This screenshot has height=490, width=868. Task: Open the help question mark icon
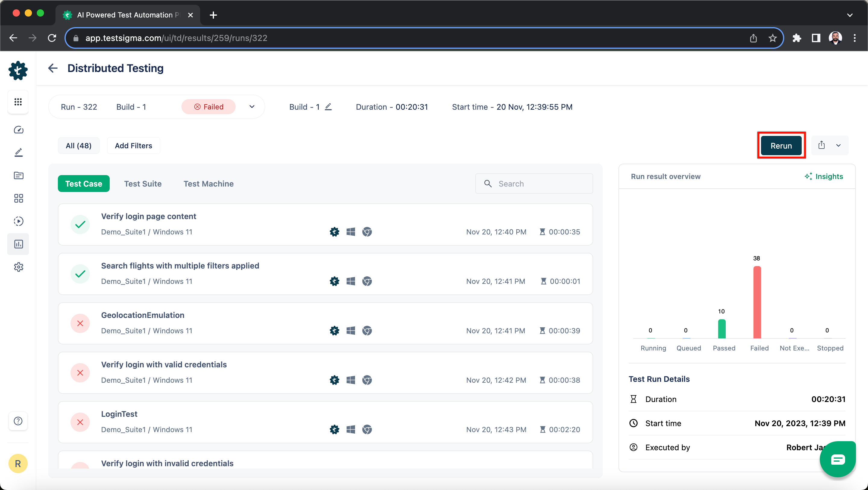pos(18,421)
